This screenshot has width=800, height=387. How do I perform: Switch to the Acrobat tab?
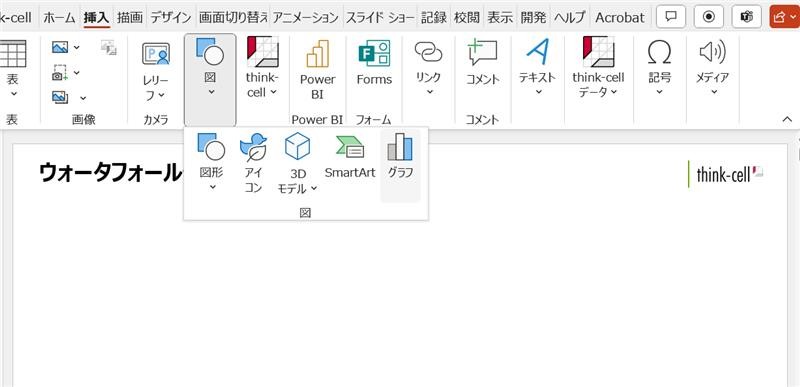coord(620,17)
